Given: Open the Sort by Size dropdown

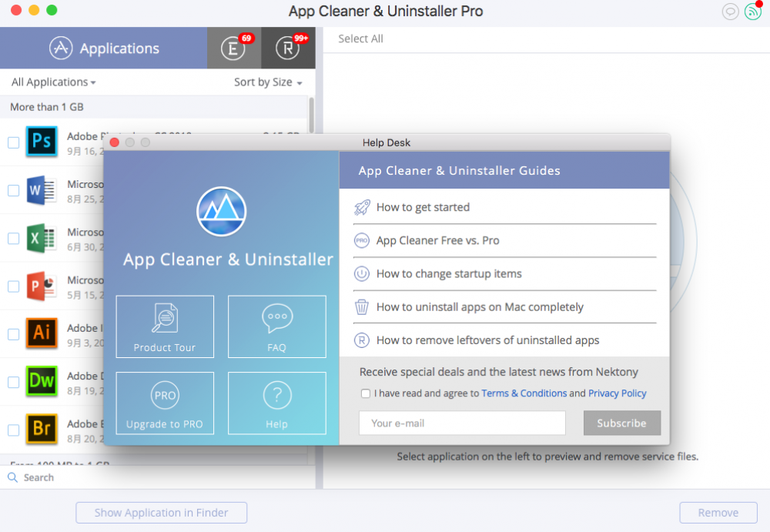Looking at the screenshot, I should (x=268, y=82).
